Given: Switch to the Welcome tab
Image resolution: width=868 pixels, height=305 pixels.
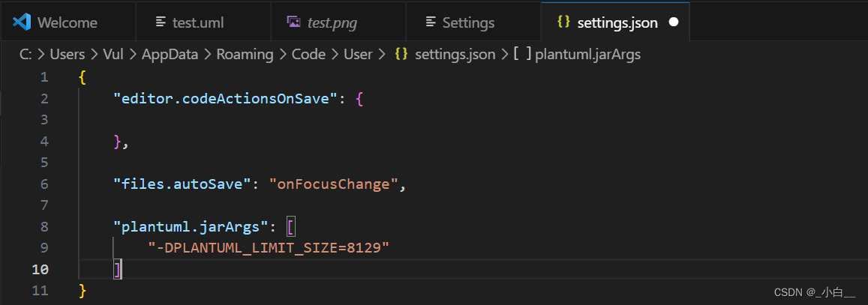Looking at the screenshot, I should pos(67,22).
